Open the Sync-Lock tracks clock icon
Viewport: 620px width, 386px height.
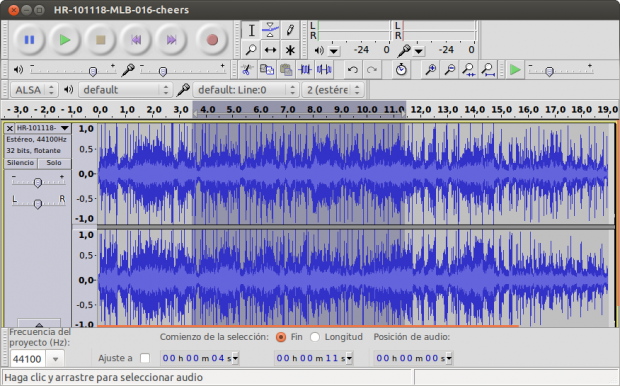point(401,70)
